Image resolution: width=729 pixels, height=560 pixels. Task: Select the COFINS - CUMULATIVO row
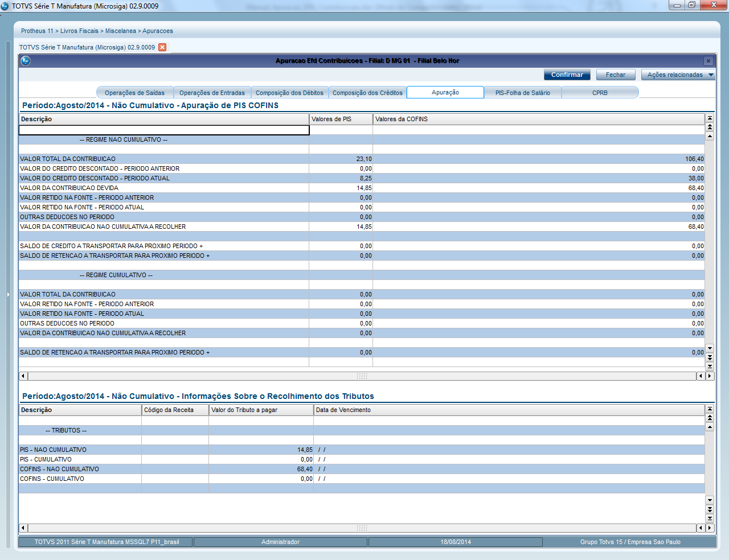362,479
